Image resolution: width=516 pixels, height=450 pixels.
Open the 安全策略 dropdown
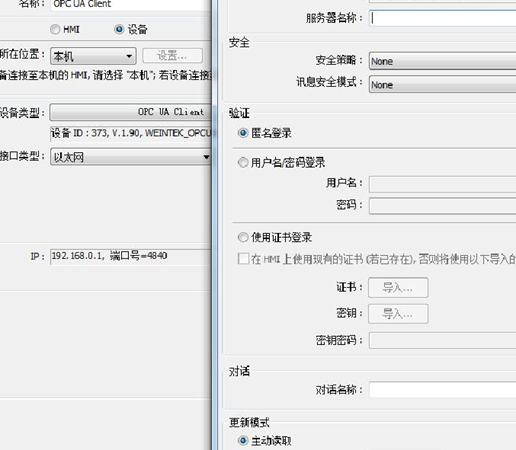click(x=442, y=61)
